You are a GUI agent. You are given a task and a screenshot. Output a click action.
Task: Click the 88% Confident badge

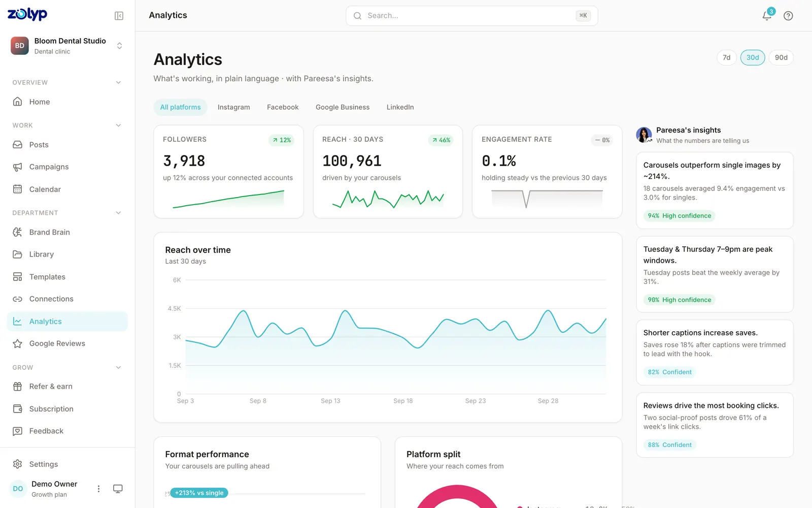pyautogui.click(x=670, y=445)
